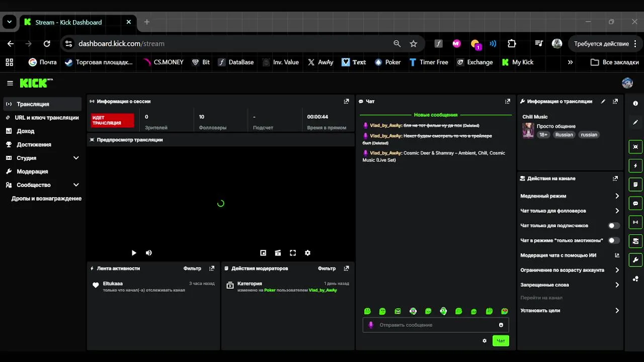Click Vlad_by_AwAy link in moderator actions
Viewport: 644px width, 362px height.
[x=323, y=290]
